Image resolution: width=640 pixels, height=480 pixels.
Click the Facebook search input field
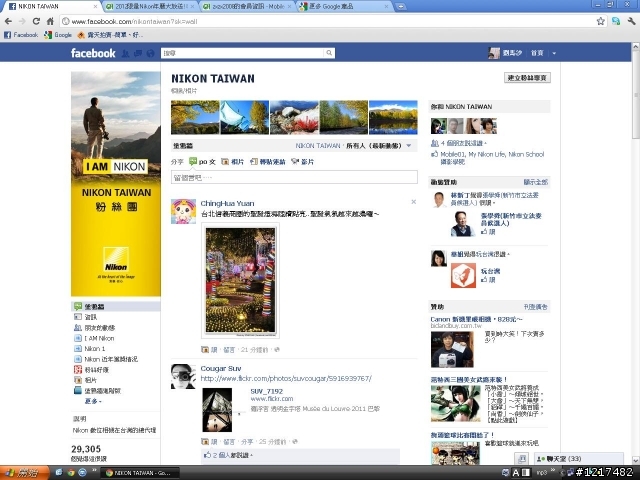(243, 53)
